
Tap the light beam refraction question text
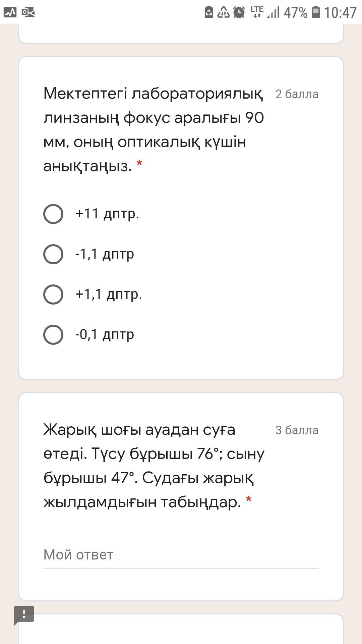coord(154,466)
